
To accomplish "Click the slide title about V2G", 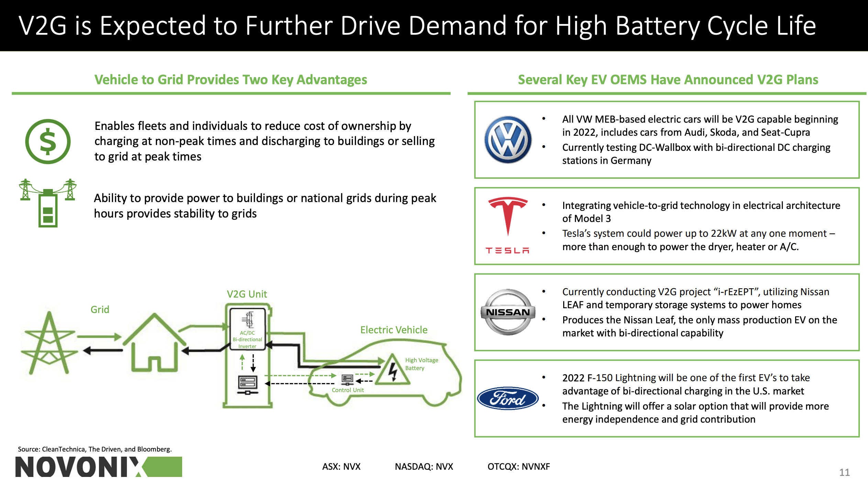I will pos(417,26).
